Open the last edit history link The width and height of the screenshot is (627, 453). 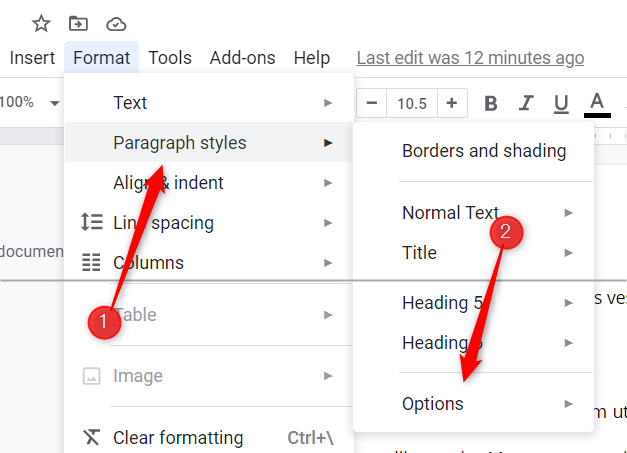[x=470, y=58]
